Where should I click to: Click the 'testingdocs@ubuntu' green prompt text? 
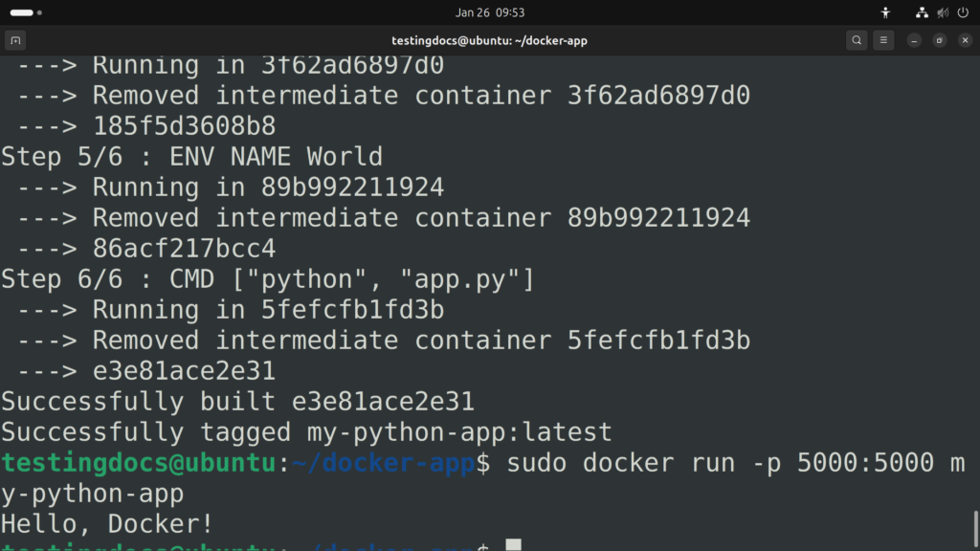(x=138, y=463)
